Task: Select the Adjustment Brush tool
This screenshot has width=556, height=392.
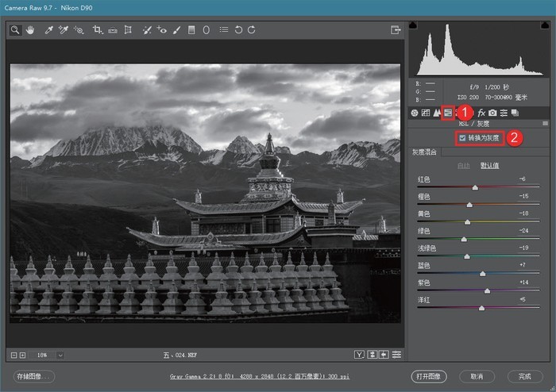Action: click(176, 30)
